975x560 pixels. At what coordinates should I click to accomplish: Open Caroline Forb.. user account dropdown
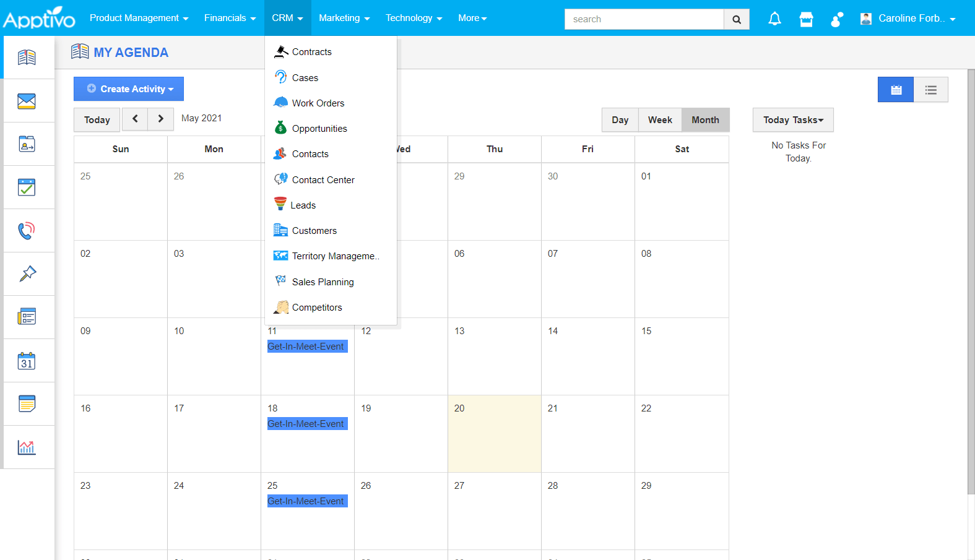pyautogui.click(x=908, y=19)
